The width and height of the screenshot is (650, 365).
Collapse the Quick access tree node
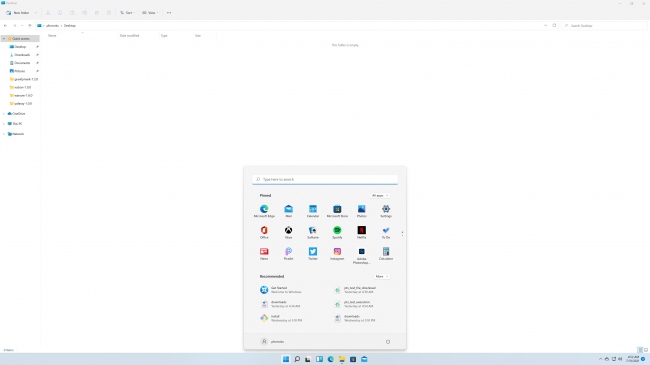tap(4, 39)
